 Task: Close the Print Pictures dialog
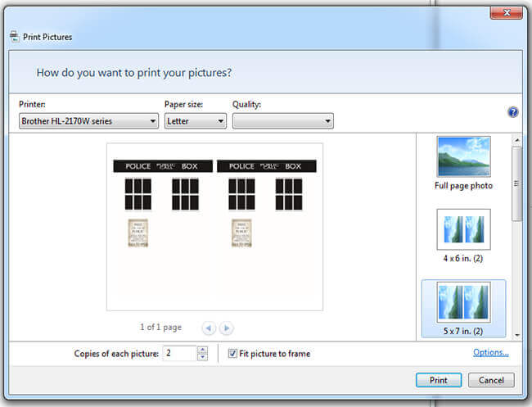click(506, 13)
